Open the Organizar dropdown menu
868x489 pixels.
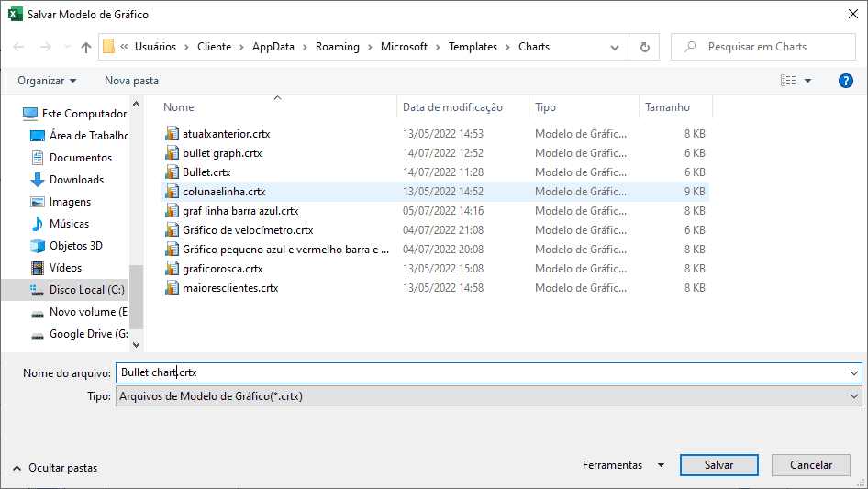click(47, 81)
